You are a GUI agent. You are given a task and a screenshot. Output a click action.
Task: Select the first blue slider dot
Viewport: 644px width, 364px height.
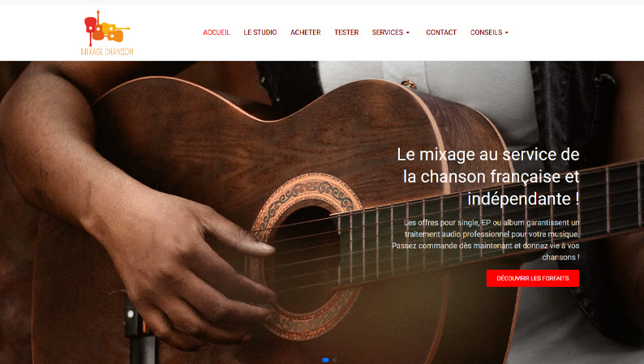(325, 360)
